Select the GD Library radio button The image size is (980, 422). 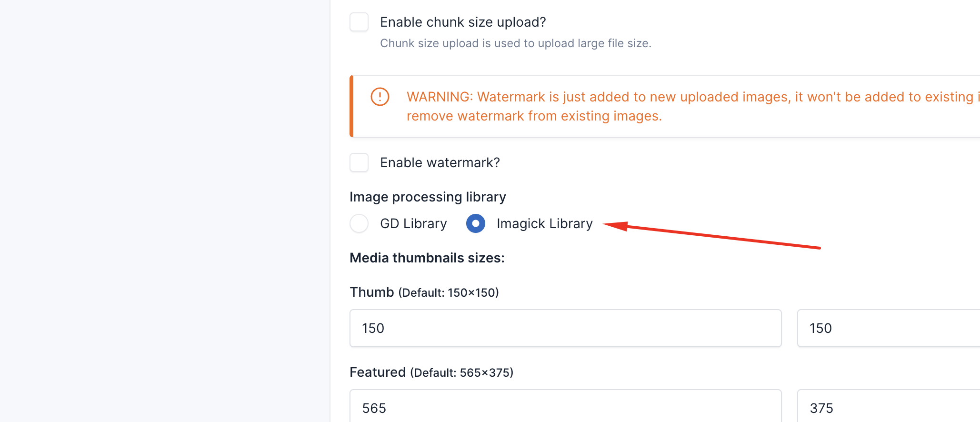click(359, 223)
